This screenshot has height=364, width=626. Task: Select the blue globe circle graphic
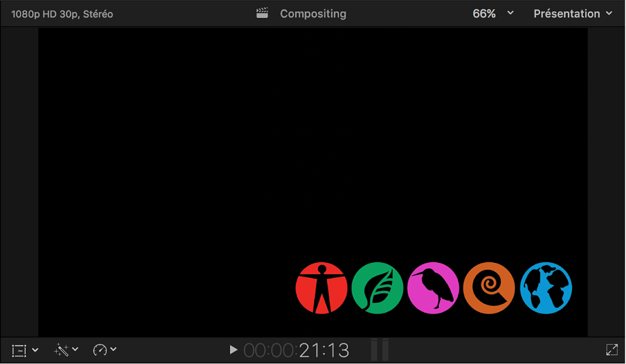point(546,288)
